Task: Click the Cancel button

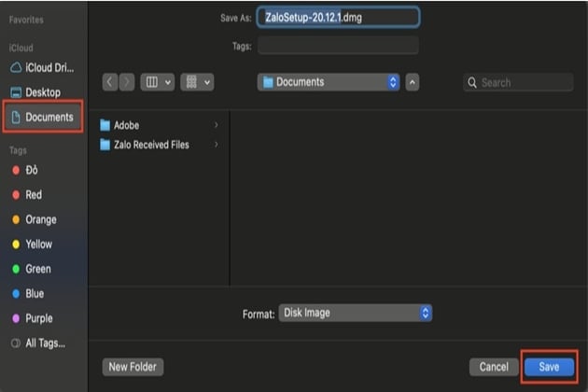Action: point(494,367)
